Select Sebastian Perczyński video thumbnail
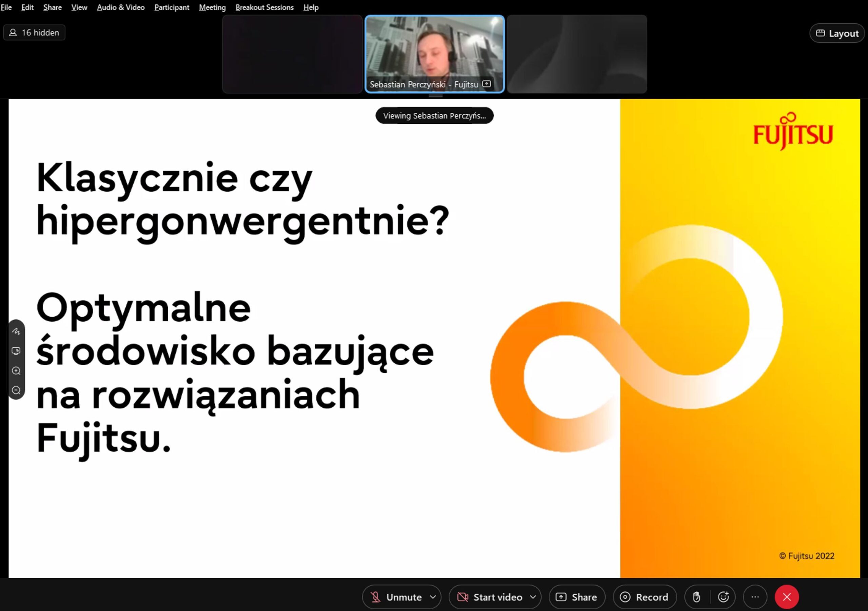Image resolution: width=868 pixels, height=611 pixels. point(434,54)
